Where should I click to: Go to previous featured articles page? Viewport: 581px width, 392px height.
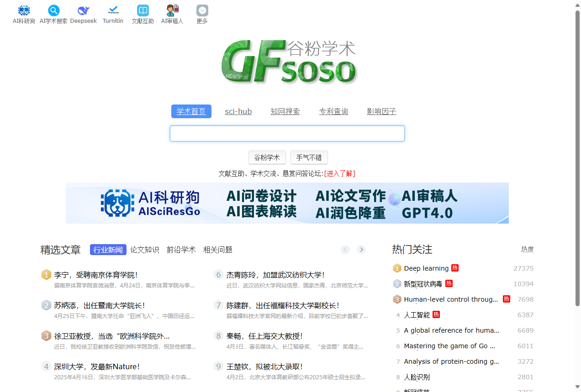click(345, 250)
